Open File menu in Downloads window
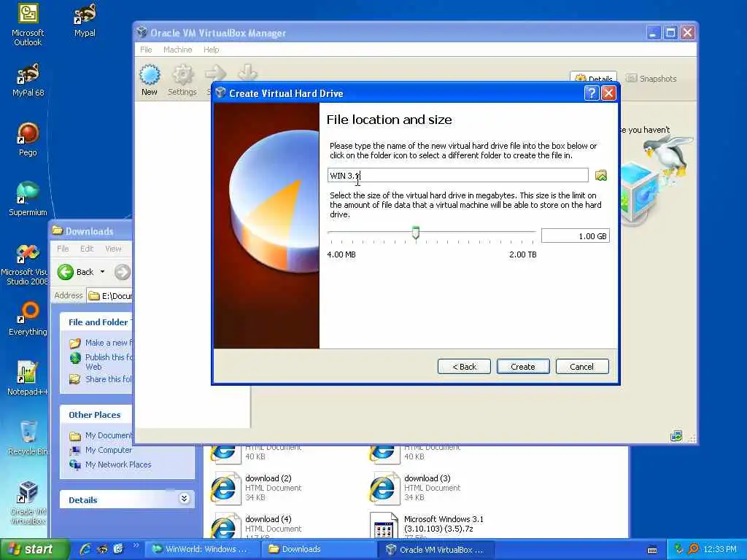The height and width of the screenshot is (560, 747). pyautogui.click(x=63, y=249)
